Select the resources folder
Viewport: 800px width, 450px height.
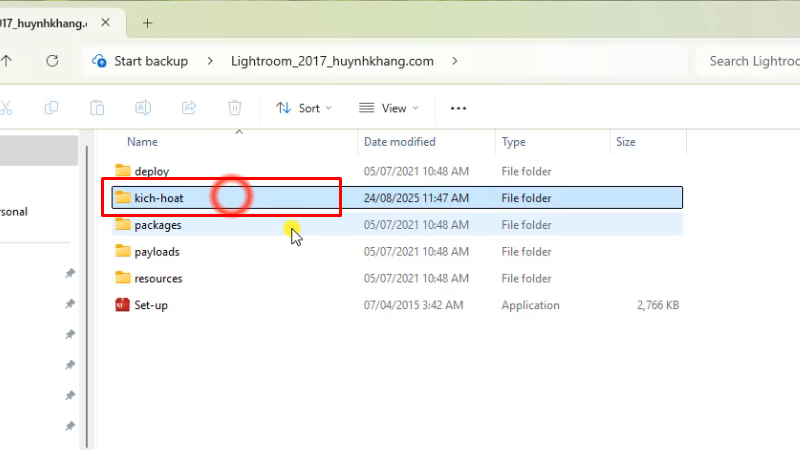point(397,279)
